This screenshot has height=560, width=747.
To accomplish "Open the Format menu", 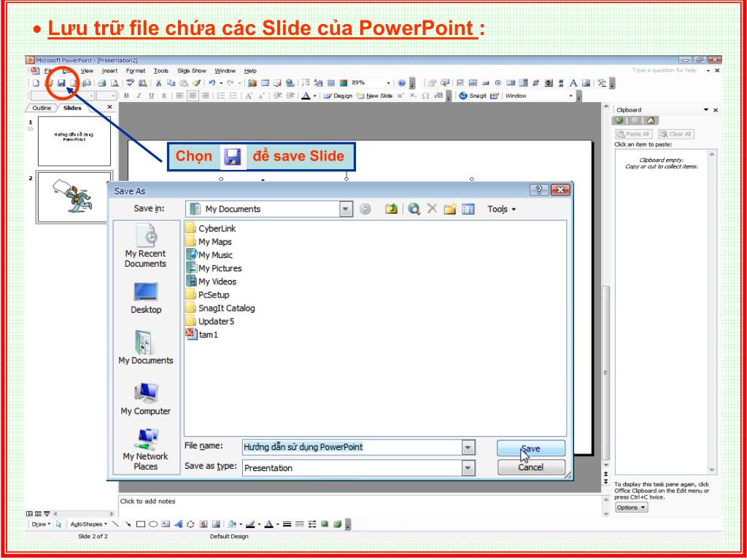I will point(136,71).
